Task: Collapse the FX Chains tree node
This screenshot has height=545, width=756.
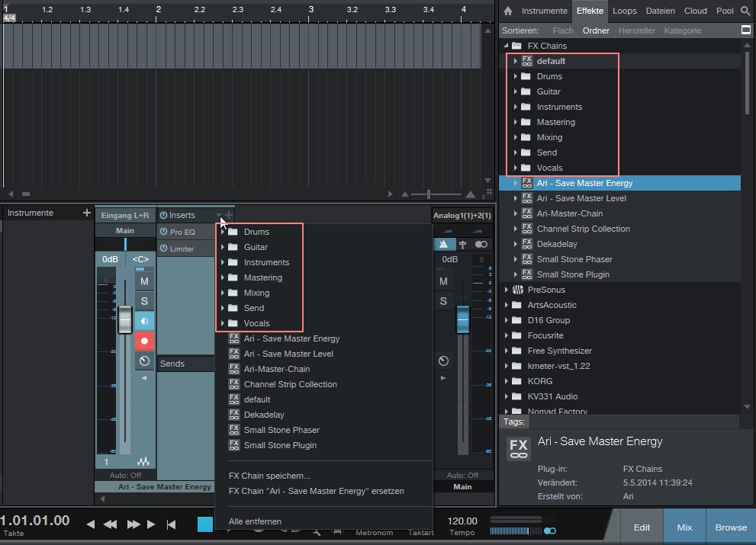Action: (507, 46)
